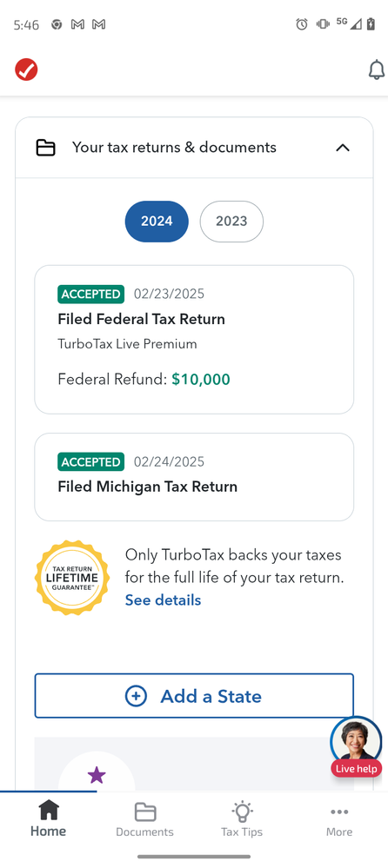Collapse Your tax returns & documents section
The height and width of the screenshot is (868, 388).
pyautogui.click(x=343, y=148)
